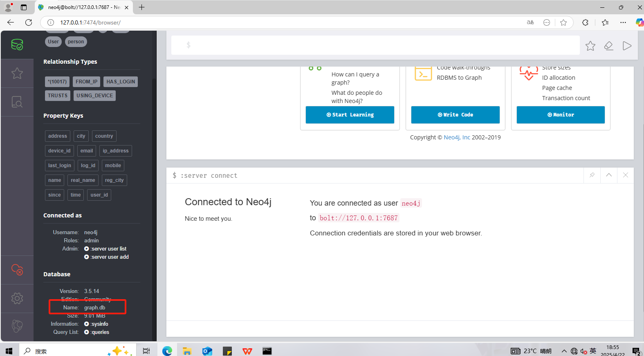Pin the :server connect frame
The width and height of the screenshot is (644, 356).
[592, 175]
